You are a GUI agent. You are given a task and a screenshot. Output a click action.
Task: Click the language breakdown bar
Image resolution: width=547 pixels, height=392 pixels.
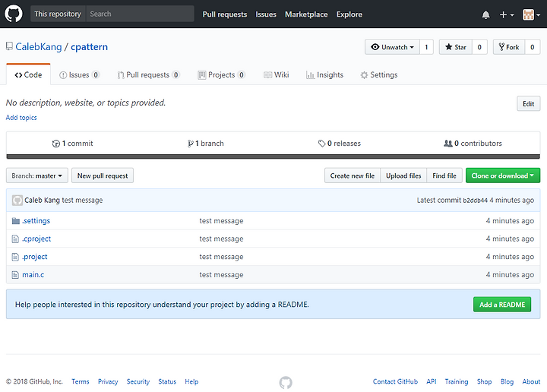273,156
